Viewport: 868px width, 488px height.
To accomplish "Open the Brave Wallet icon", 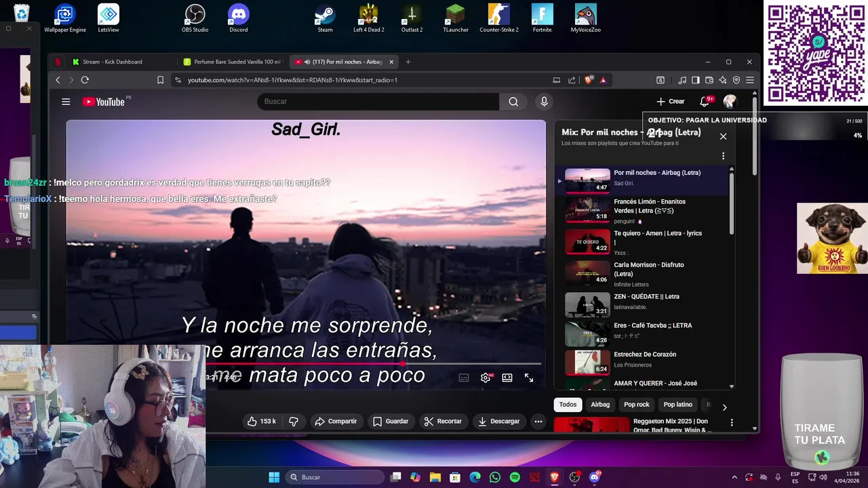I will click(x=709, y=80).
